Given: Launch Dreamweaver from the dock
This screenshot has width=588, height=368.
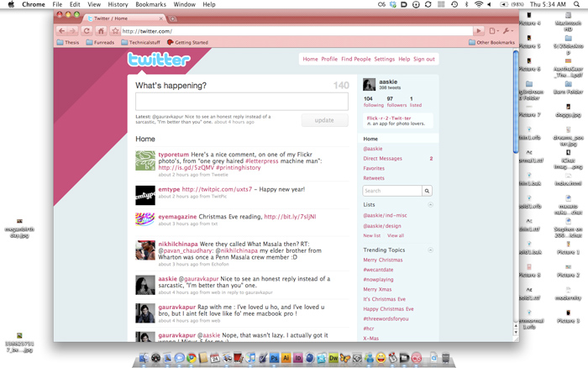Looking at the screenshot, I should coord(333,358).
